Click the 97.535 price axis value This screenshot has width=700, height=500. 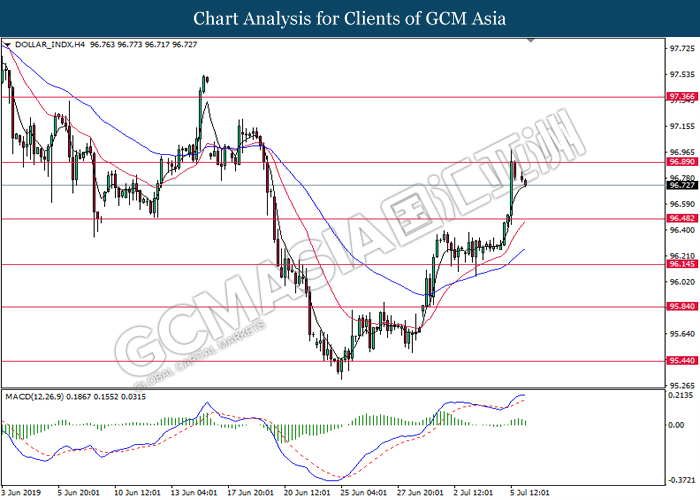pyautogui.click(x=683, y=75)
